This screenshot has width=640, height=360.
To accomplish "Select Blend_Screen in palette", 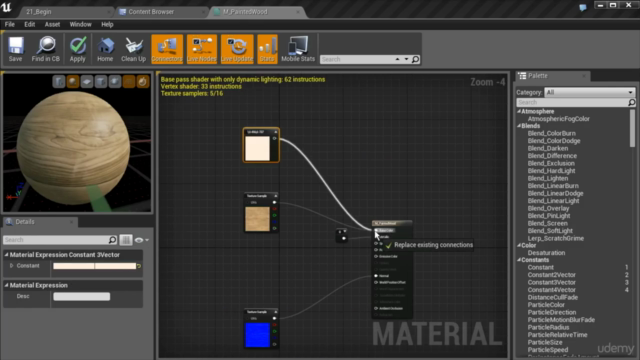I will pos(547,223).
